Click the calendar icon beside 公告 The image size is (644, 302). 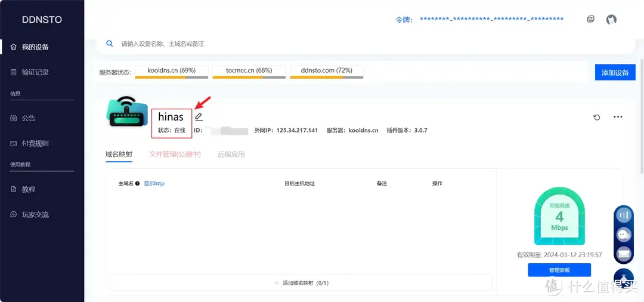14,118
